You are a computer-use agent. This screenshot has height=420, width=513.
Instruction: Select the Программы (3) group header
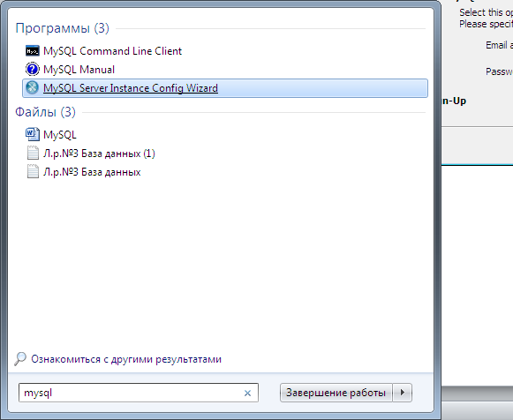[62, 28]
